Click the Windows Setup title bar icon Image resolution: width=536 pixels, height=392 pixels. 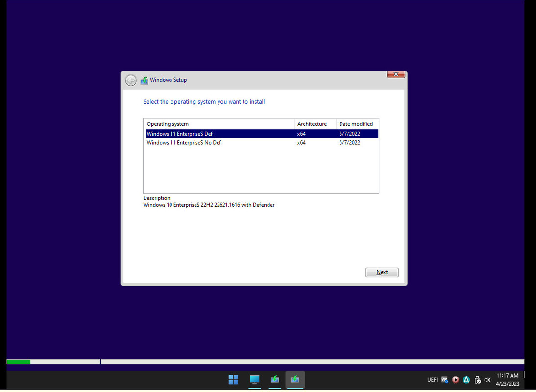144,80
